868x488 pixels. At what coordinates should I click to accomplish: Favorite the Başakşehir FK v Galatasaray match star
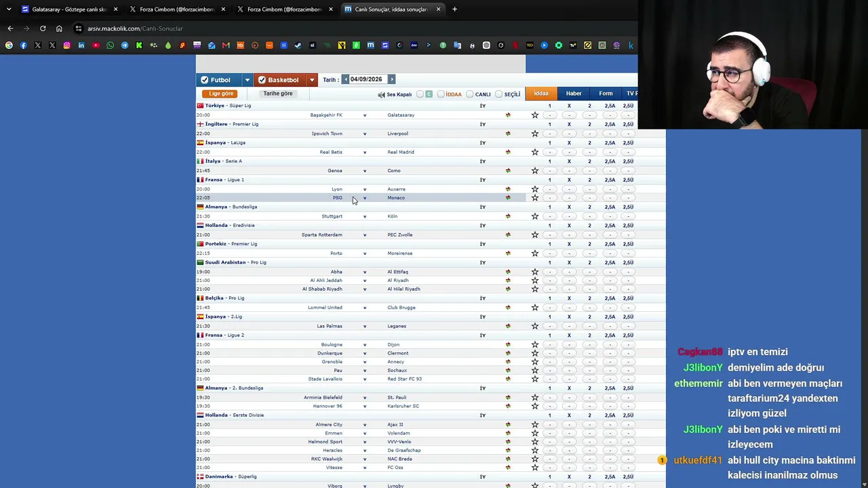(534, 115)
